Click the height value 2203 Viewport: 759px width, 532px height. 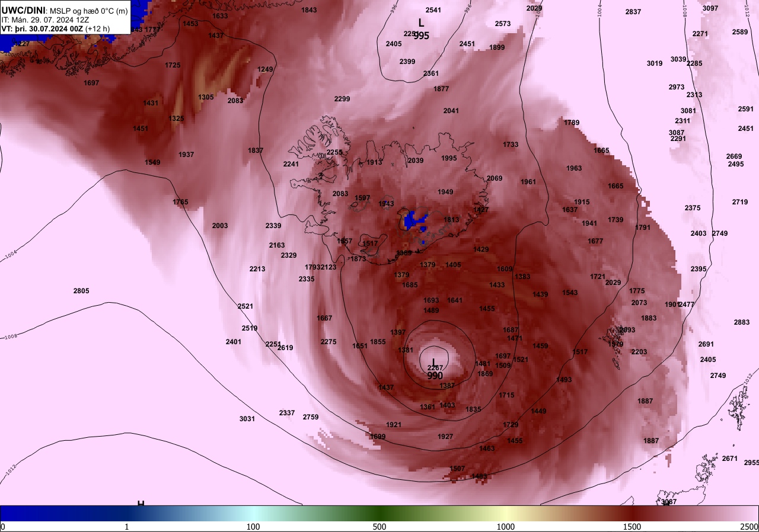tap(639, 352)
